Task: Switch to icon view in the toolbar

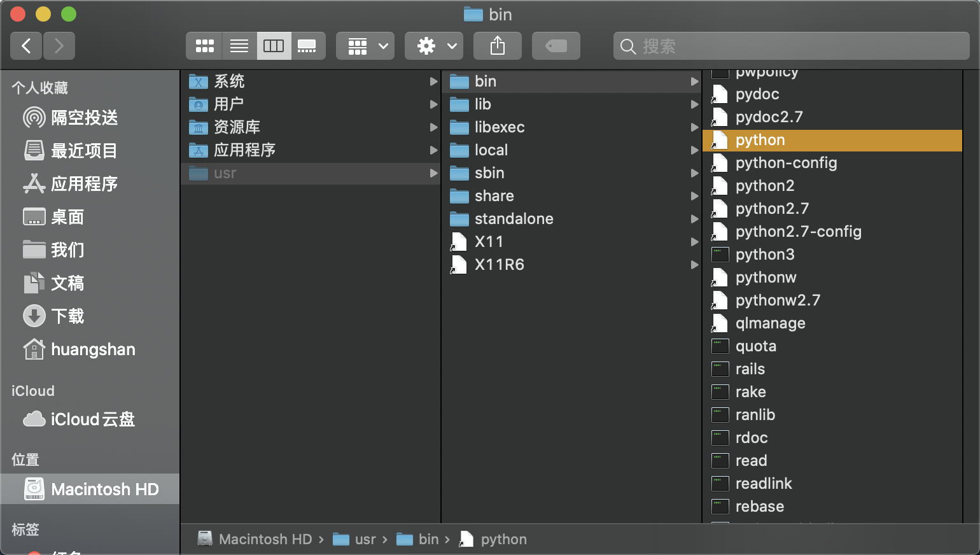Action: click(204, 45)
